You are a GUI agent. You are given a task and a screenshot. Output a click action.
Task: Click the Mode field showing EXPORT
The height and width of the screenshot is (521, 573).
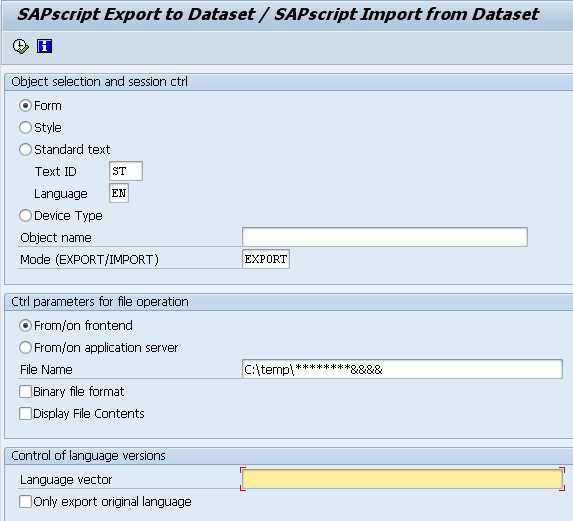tap(266, 259)
